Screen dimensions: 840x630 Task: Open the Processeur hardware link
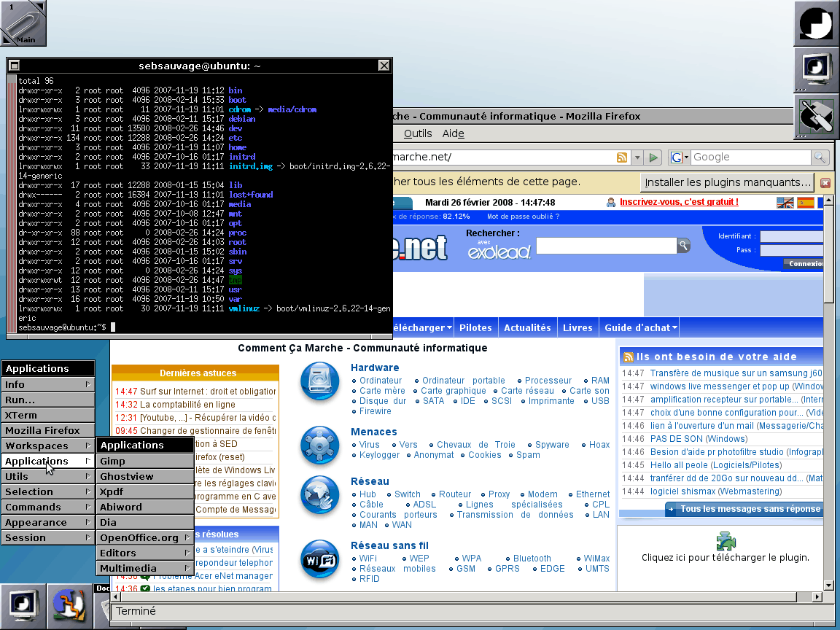[548, 381]
